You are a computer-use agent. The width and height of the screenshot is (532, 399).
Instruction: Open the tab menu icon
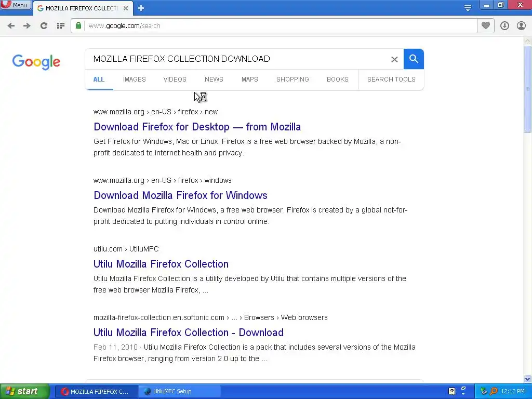(x=468, y=8)
